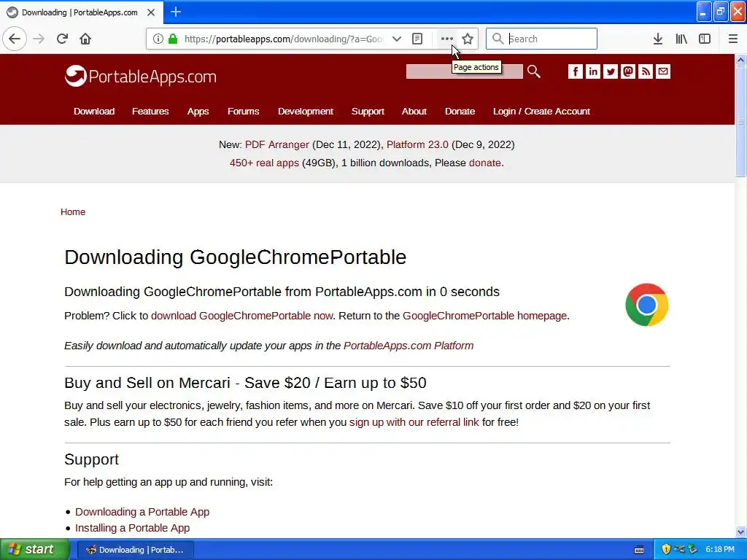Click the Google Chrome logo image

(x=646, y=305)
